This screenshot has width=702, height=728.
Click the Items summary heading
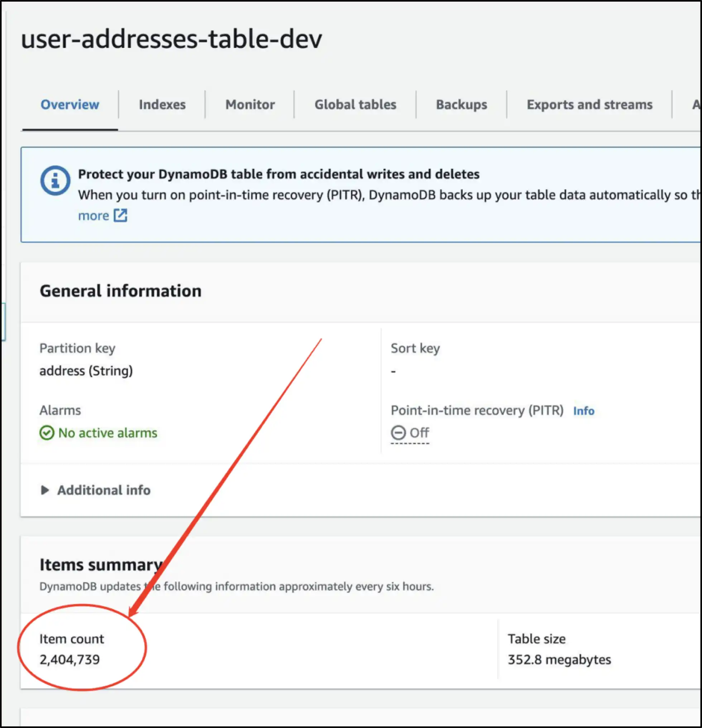click(101, 565)
